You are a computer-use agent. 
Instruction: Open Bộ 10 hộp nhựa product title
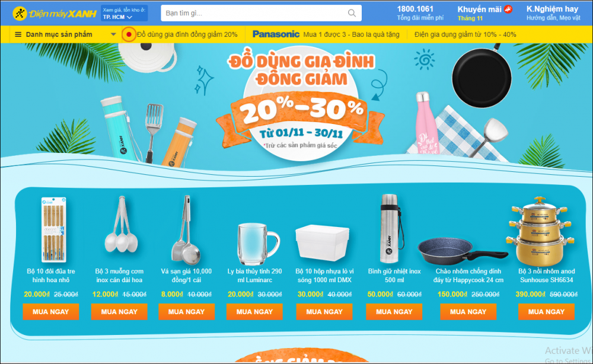(x=324, y=276)
